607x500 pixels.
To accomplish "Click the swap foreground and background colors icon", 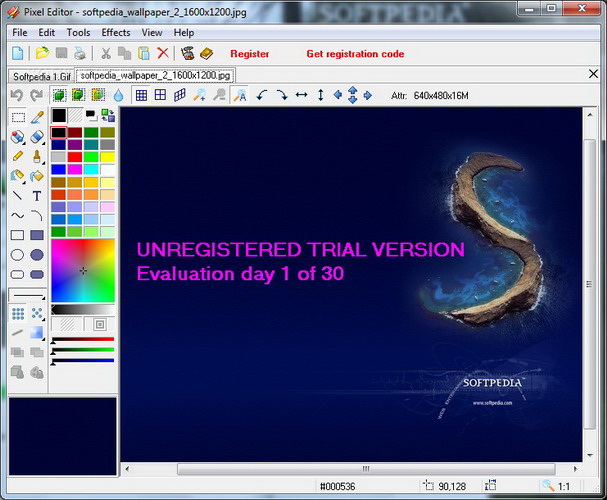I will click(x=108, y=115).
